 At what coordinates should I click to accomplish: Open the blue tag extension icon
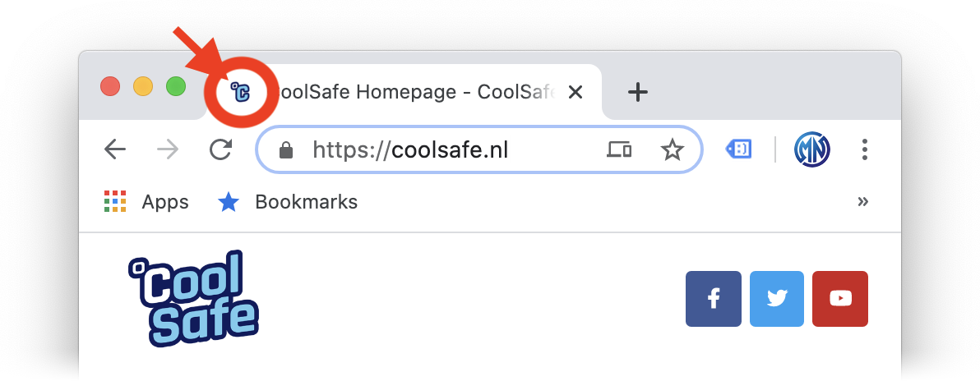[739, 149]
